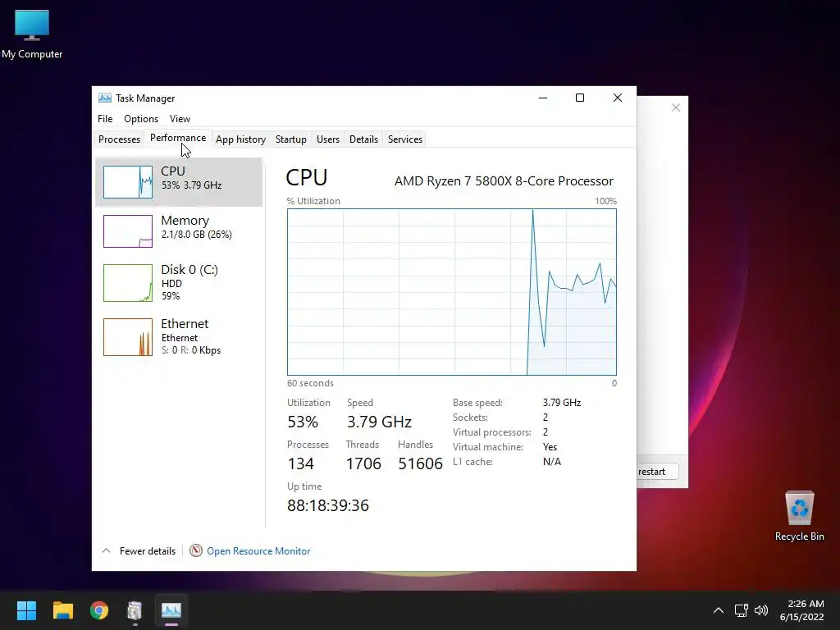Image resolution: width=840 pixels, height=630 pixels.
Task: Click the L1 cache N/A value
Action: [x=552, y=462]
